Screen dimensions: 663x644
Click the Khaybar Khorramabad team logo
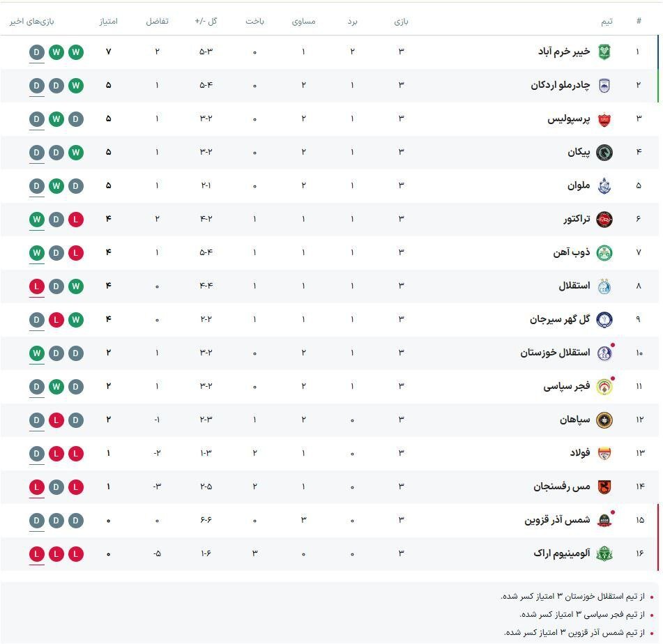604,50
